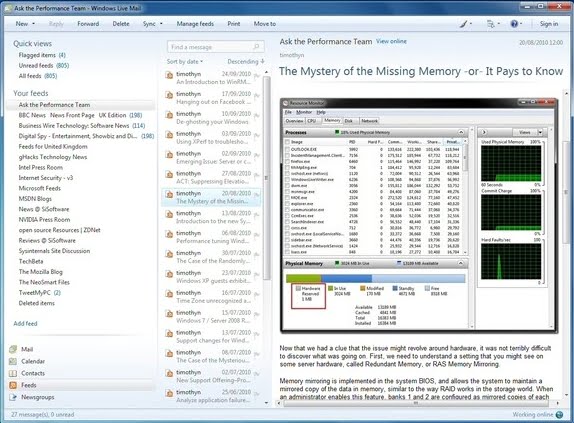
Task: Flag the 24/09/2010 WinRM message
Action: pos(257,76)
